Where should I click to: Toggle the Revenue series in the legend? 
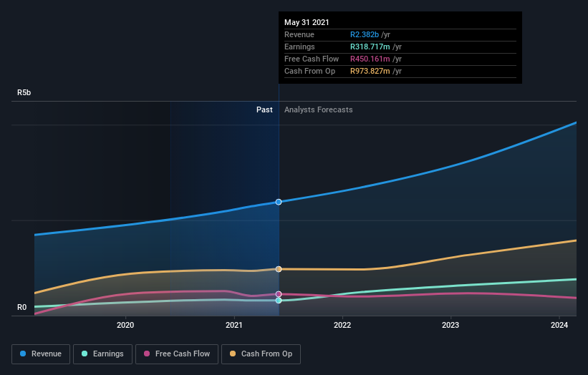(41, 354)
